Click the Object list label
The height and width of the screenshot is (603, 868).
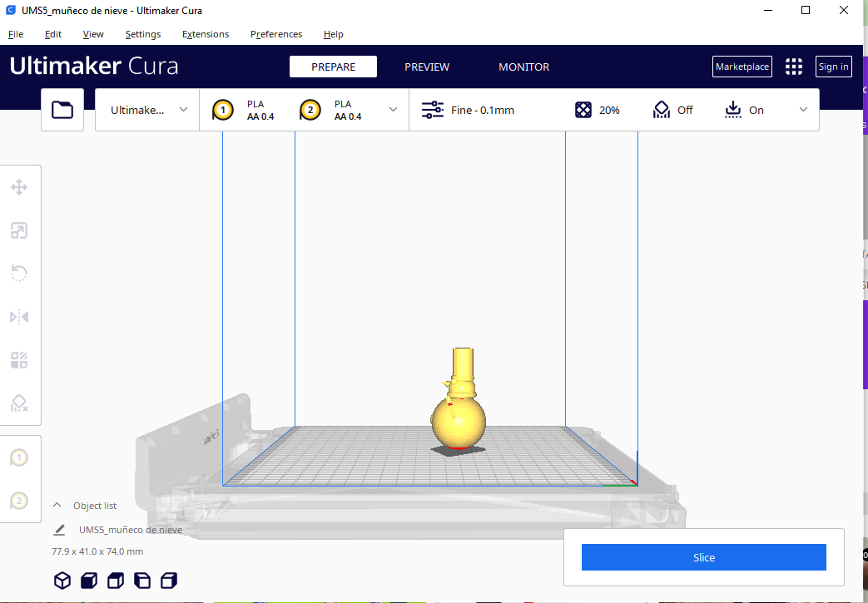tap(95, 506)
